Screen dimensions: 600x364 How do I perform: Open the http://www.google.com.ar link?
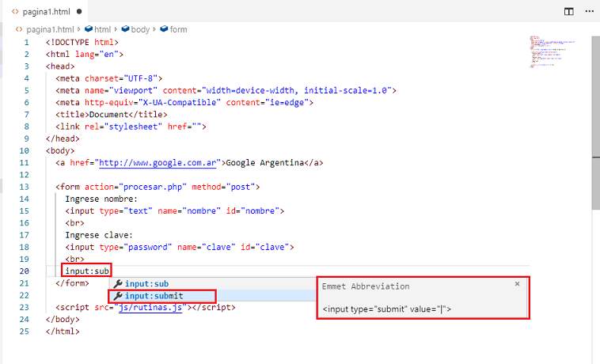pyautogui.click(x=158, y=163)
